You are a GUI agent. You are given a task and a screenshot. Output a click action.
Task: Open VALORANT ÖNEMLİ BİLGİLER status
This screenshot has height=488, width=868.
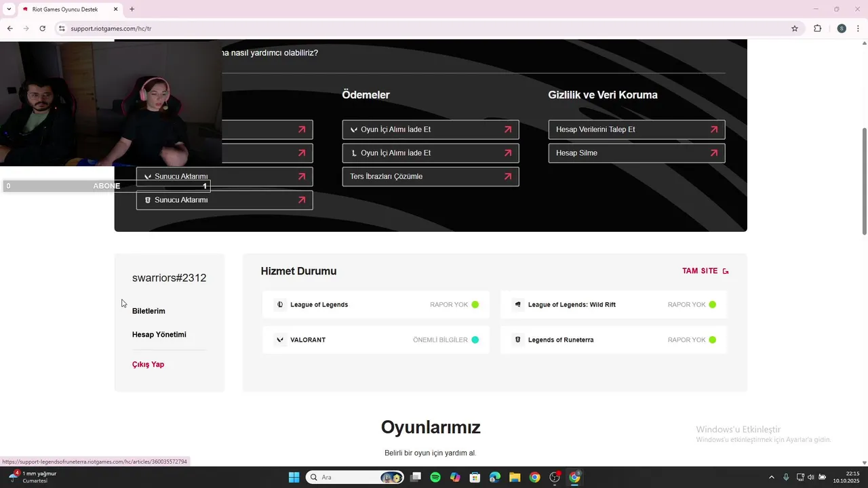point(376,340)
